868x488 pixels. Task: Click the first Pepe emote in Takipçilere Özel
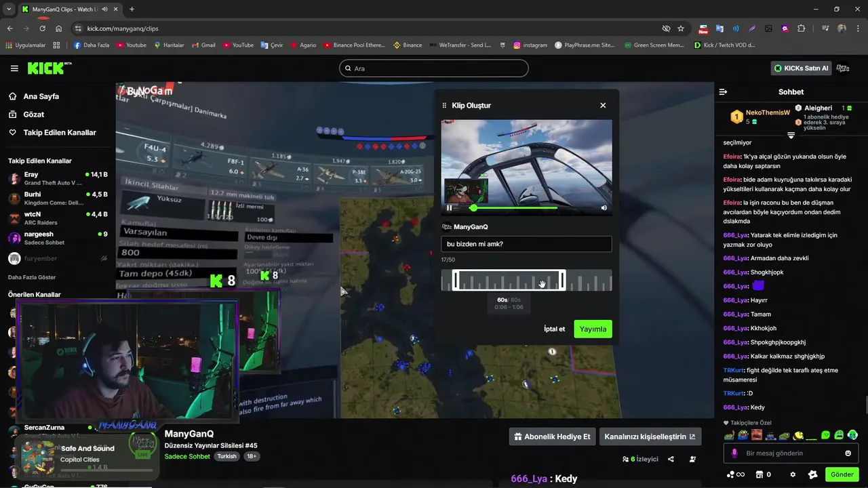729,435
